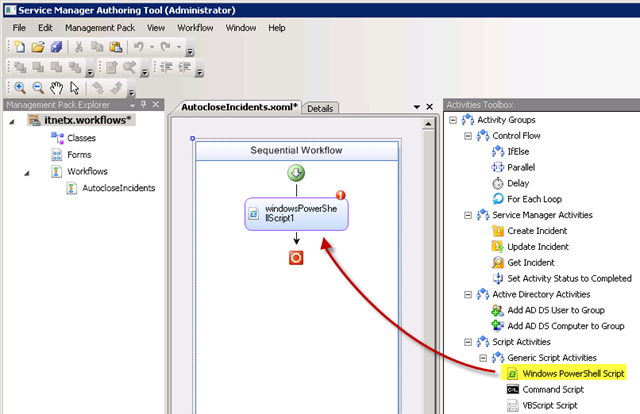This screenshot has height=414, width=640.
Task: Click the Save All toolbar icon
Action: coord(56,47)
